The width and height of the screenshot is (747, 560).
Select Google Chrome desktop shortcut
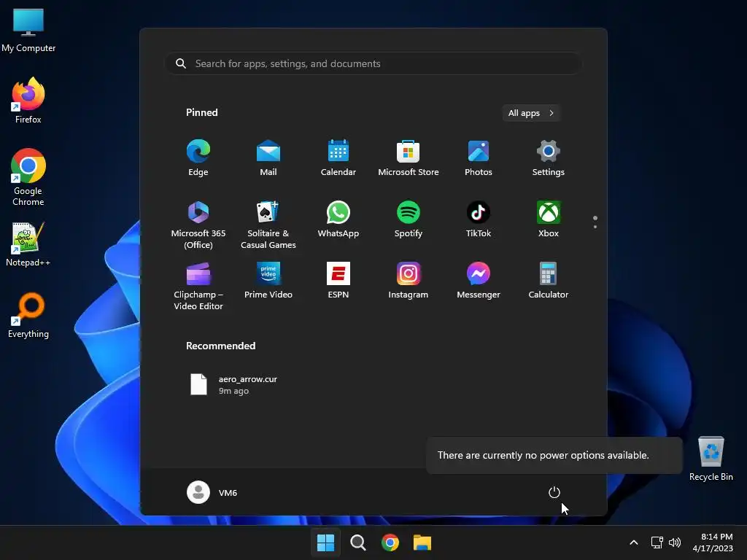[28, 177]
